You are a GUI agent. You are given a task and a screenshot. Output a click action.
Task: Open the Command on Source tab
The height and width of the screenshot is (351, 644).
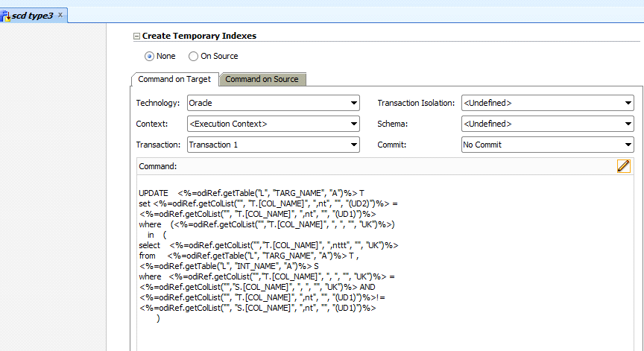[x=262, y=79]
